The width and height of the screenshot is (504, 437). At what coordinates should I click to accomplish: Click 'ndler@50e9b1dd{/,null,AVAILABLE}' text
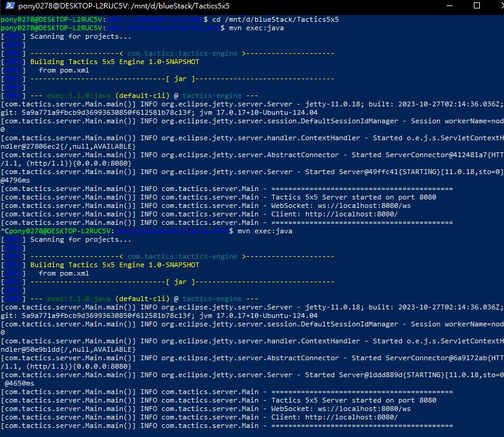click(68, 349)
